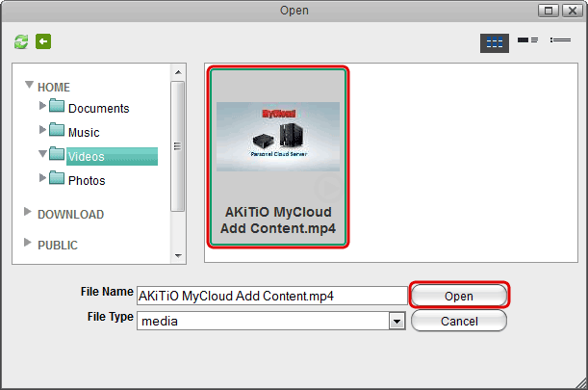Switch to list view
The width and height of the screenshot is (588, 390).
point(559,41)
